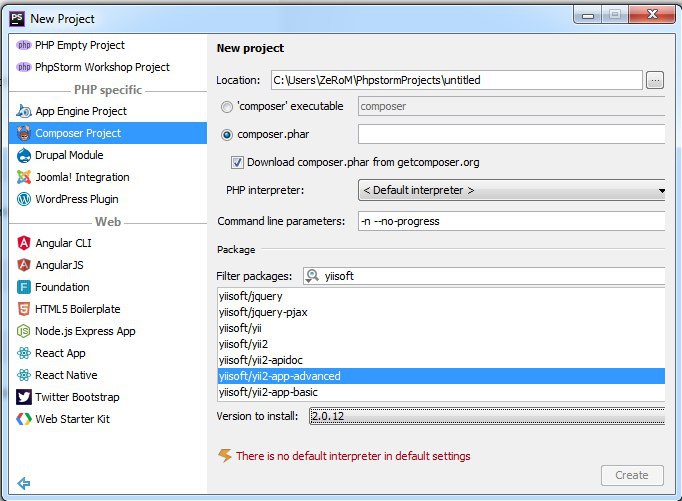Choose the Joomla! Integration icon
Image resolution: width=682 pixels, height=501 pixels.
click(x=24, y=177)
